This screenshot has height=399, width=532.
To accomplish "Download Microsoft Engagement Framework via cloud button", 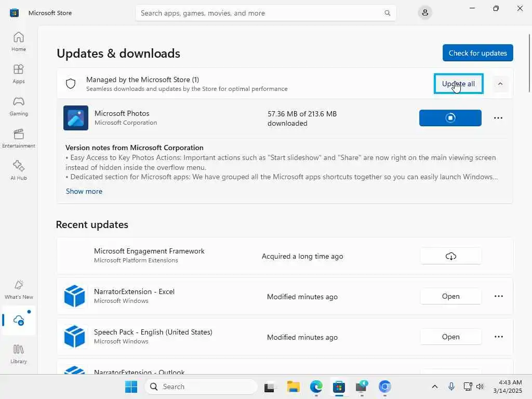I will pyautogui.click(x=450, y=256).
